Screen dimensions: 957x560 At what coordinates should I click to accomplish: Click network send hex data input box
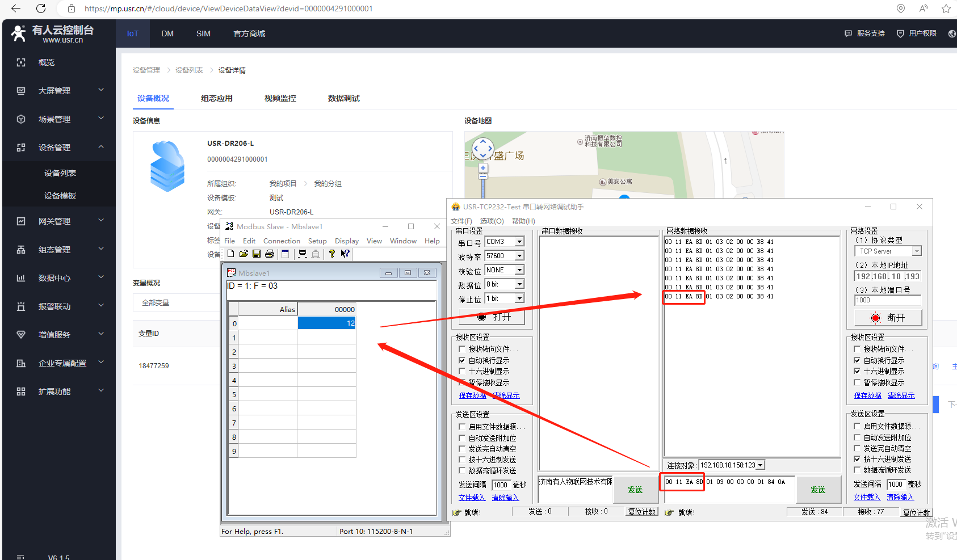[728, 489]
